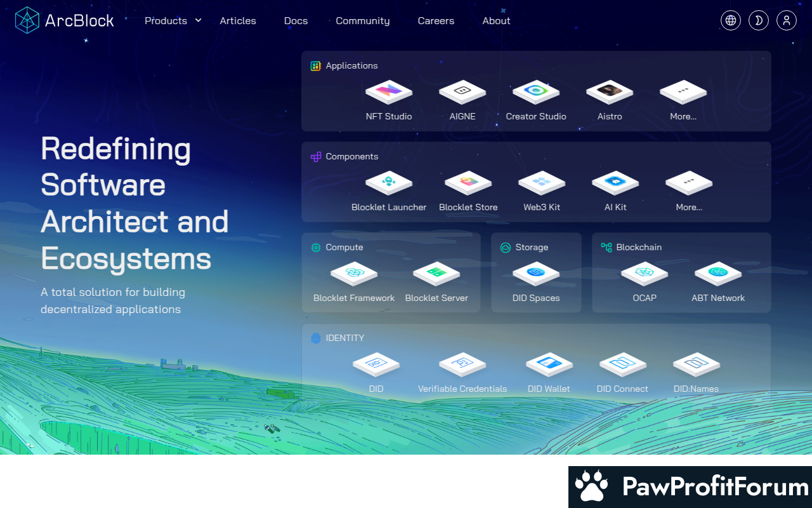Viewport: 812px width, 508px height.
Task: Show more Applications via More tile
Action: click(x=683, y=93)
